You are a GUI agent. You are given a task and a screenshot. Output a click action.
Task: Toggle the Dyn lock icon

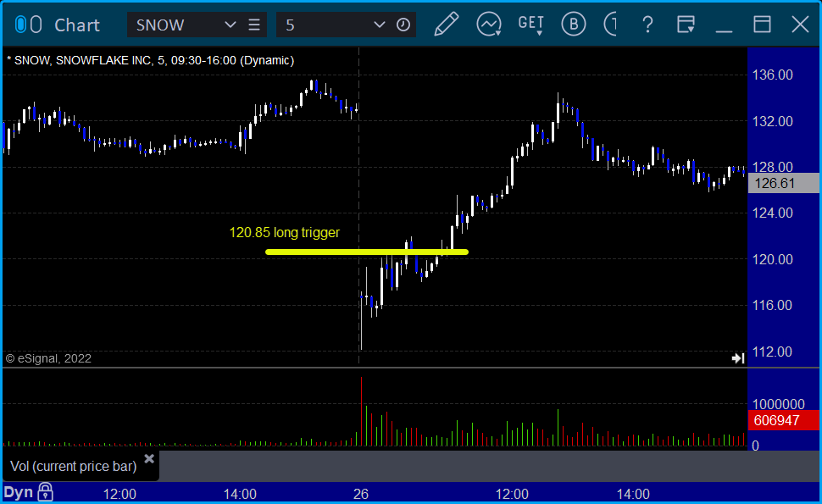click(46, 492)
